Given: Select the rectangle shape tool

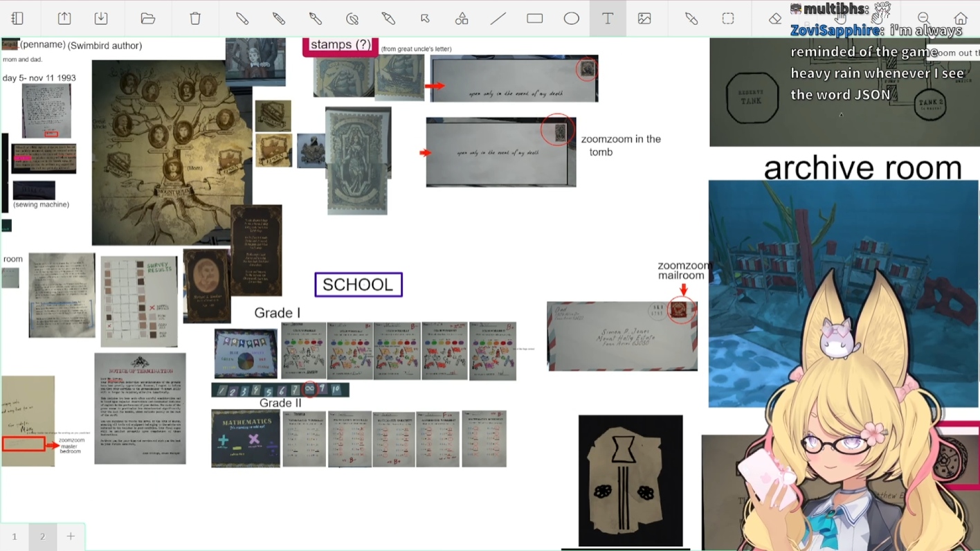Looking at the screenshot, I should (x=534, y=19).
